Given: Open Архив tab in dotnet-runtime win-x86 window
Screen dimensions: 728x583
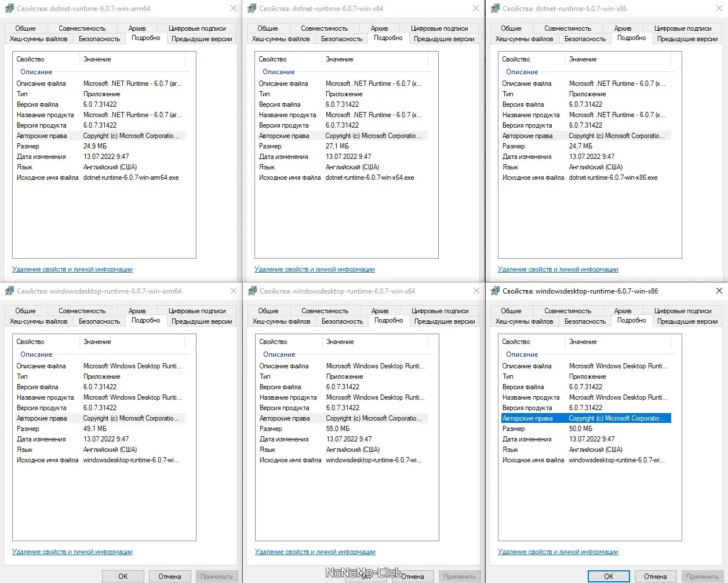Looking at the screenshot, I should coord(623,28).
